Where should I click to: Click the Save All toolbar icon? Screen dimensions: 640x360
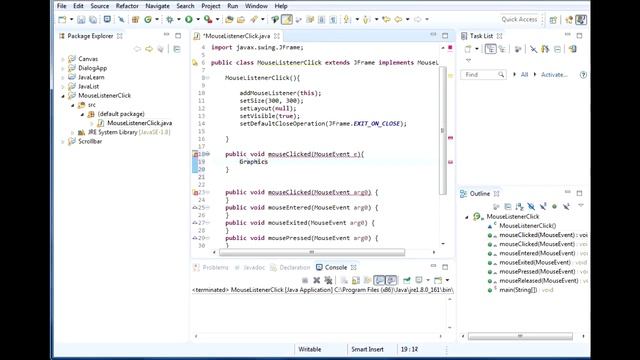(93, 19)
